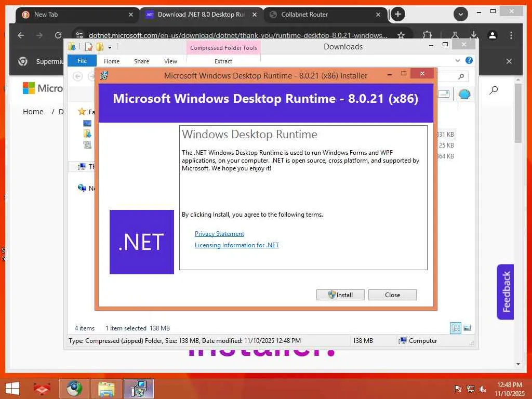Viewport: 532px width, 399px height.
Task: Open the View ribbon tab in Explorer
Action: tap(170, 61)
